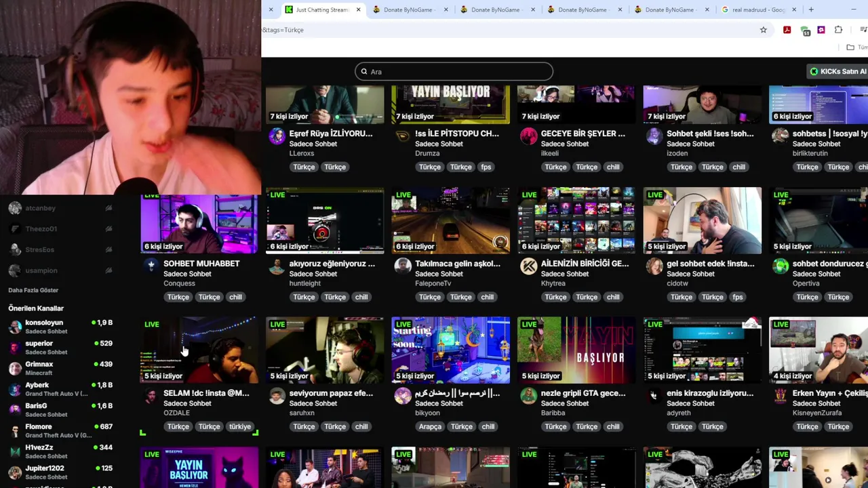
Task: Open izoden channel avatar
Action: [654, 136]
